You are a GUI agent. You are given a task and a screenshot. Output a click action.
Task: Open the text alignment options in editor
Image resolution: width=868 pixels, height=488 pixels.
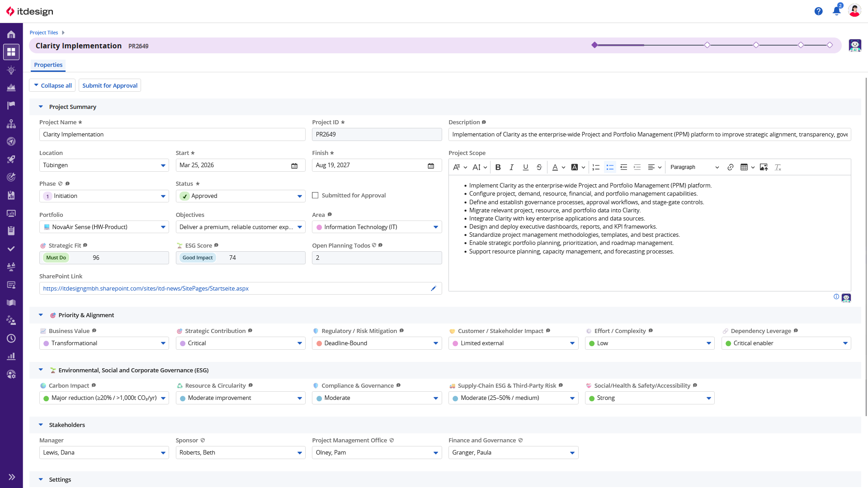(x=655, y=167)
